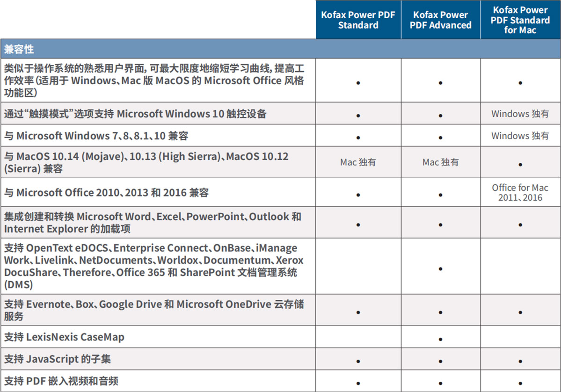The width and height of the screenshot is (561, 392).
Task: Select "与 Microsoft Windows 7、8、8.1、10 兼容" text
Action: [x=96, y=136]
